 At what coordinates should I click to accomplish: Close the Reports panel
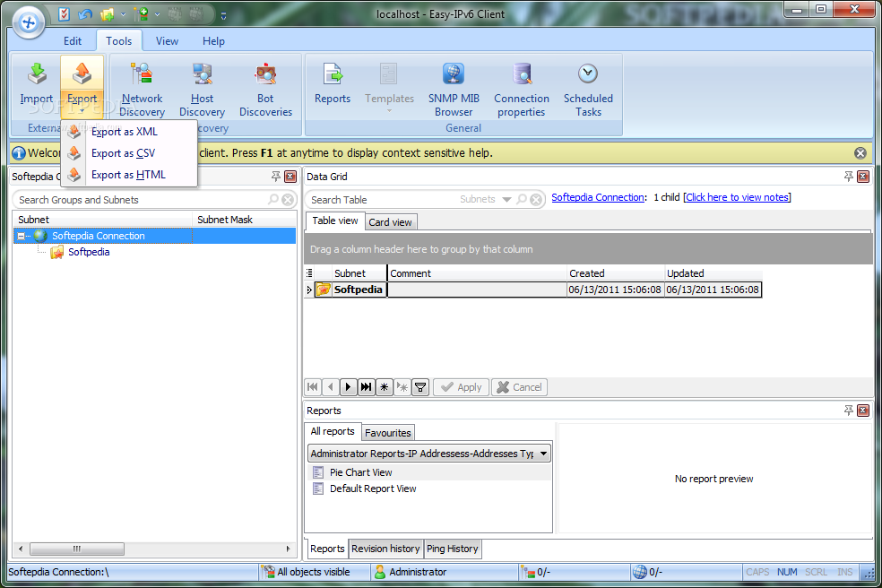[863, 411]
